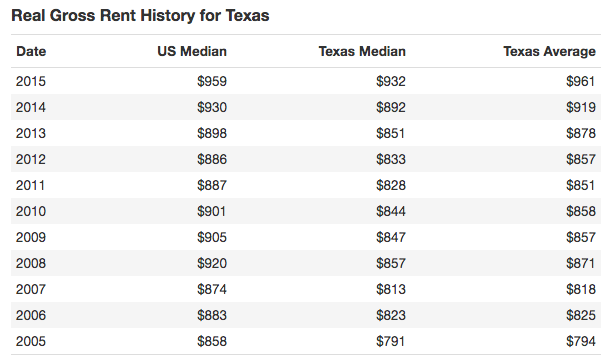This screenshot has width=612, height=363.
Task: Click the 2008 US Median value $920
Action: pos(212,263)
